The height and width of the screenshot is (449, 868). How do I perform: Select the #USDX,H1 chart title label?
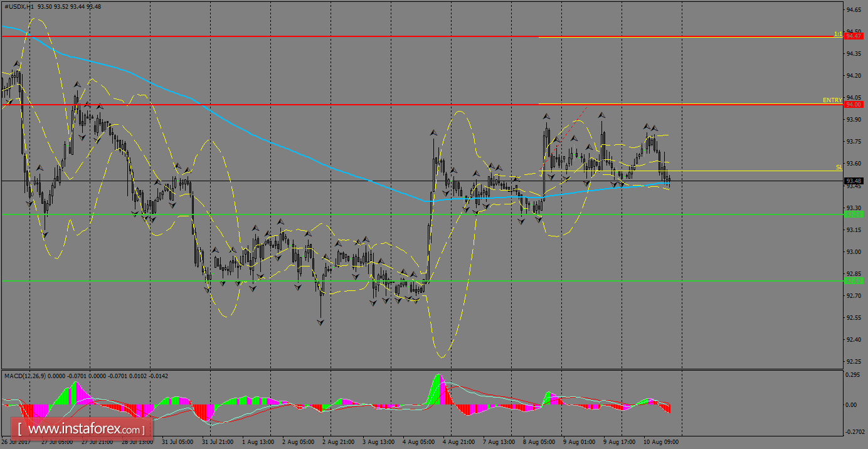(25, 7)
